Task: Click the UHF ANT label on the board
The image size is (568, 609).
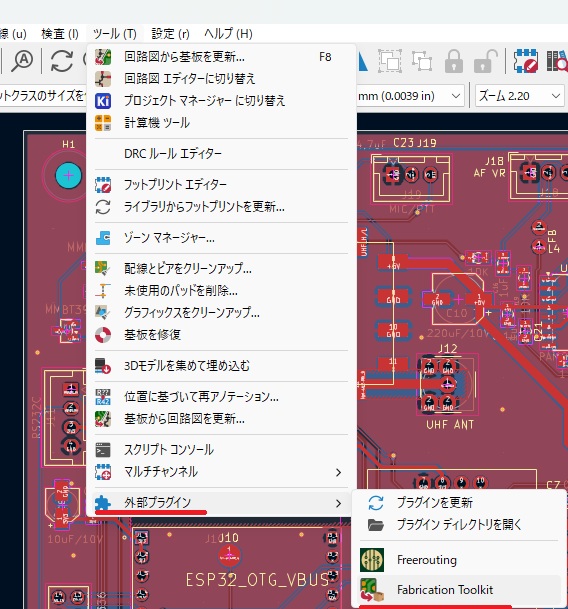Action: coord(450,425)
